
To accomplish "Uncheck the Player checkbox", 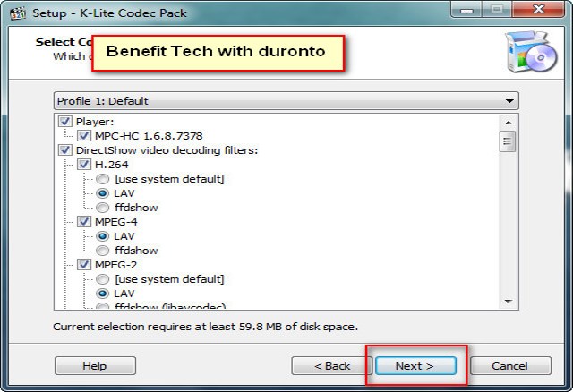I will [x=65, y=122].
